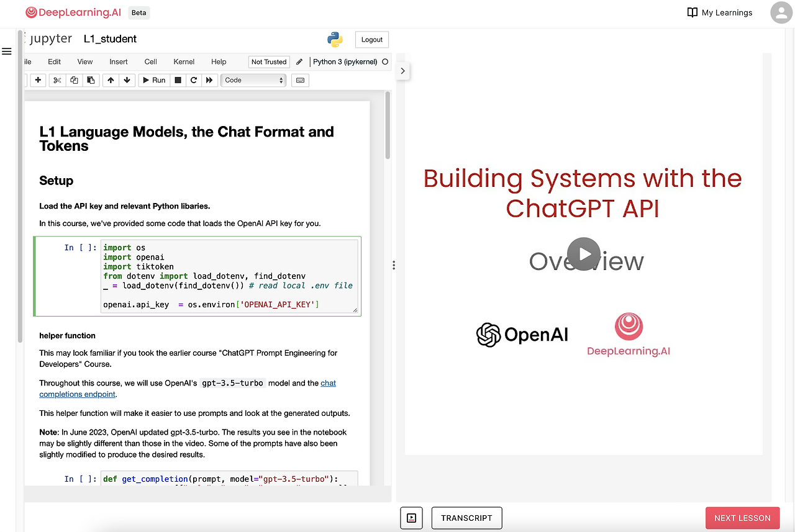Image resolution: width=795 pixels, height=532 pixels.
Task: Click the L1_student notebook title
Action: [111, 38]
